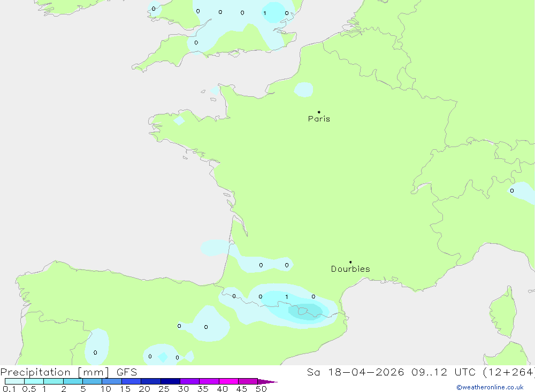535x392 pixels.
Task: Pick the 40–45 mm magenta legend swatch
Action: pos(228,381)
